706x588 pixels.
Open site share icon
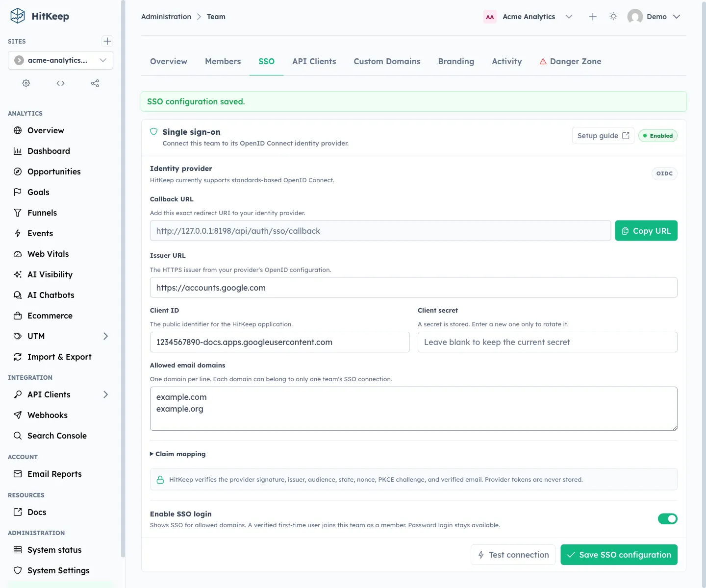[x=95, y=83]
